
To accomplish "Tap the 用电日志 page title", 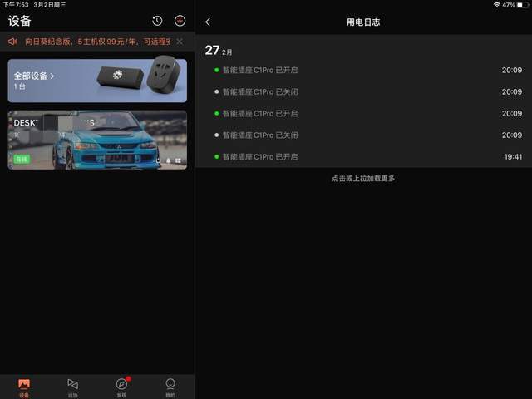I will coord(363,22).
